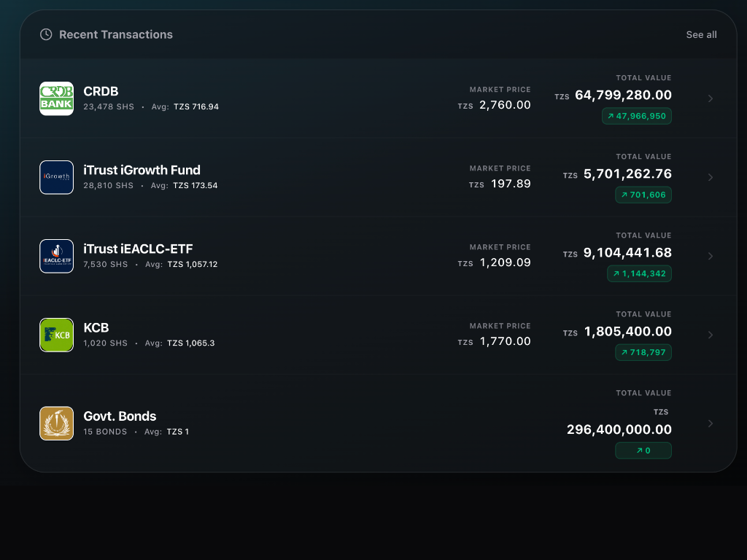Expand the CRDB row chevron

pyautogui.click(x=711, y=98)
